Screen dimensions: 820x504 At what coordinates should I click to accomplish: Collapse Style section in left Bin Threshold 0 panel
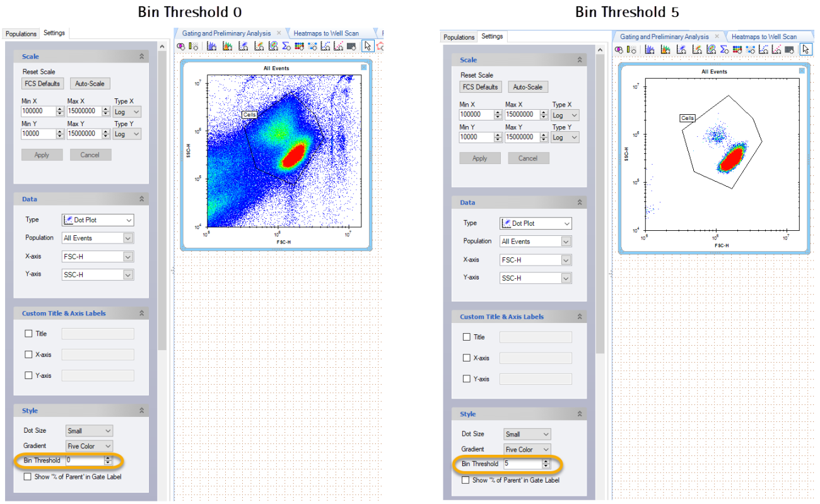142,411
